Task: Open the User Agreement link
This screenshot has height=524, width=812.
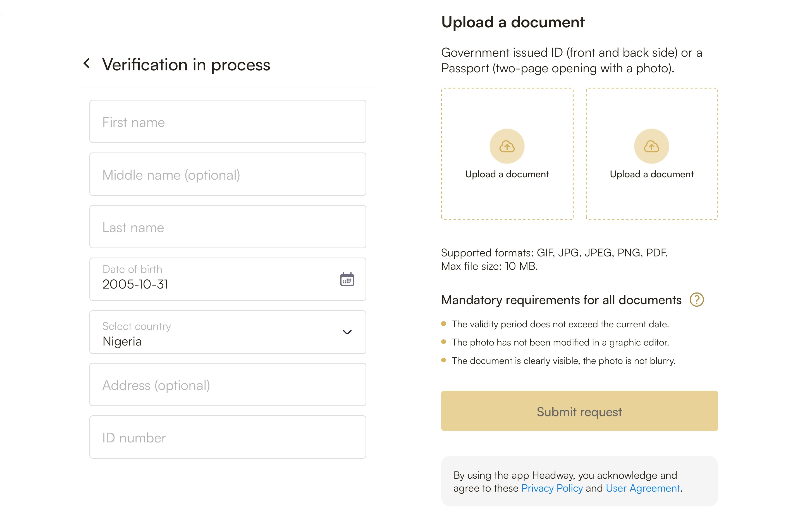Action: (643, 488)
